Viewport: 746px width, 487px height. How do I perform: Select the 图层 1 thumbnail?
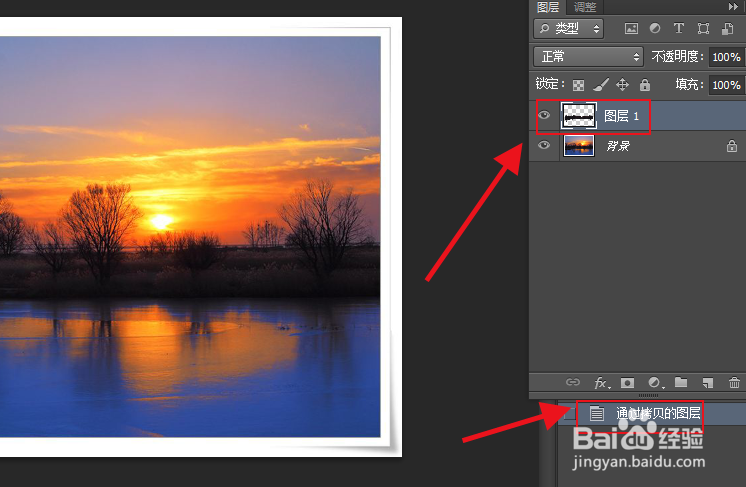(579, 116)
